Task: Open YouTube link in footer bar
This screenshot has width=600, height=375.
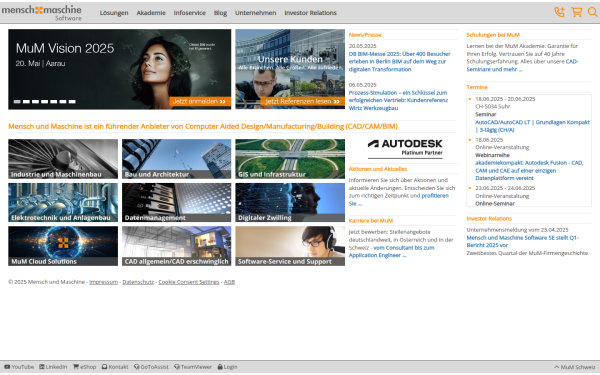Action: point(19,367)
